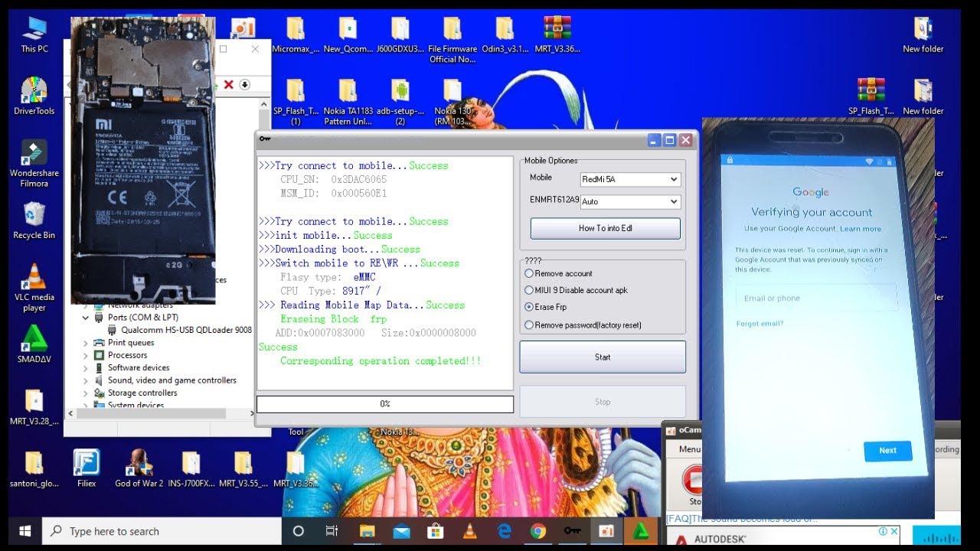This screenshot has height=551, width=980.
Task: Open MRT_V3.36 WinRAR archive at top
Action: coord(557,34)
